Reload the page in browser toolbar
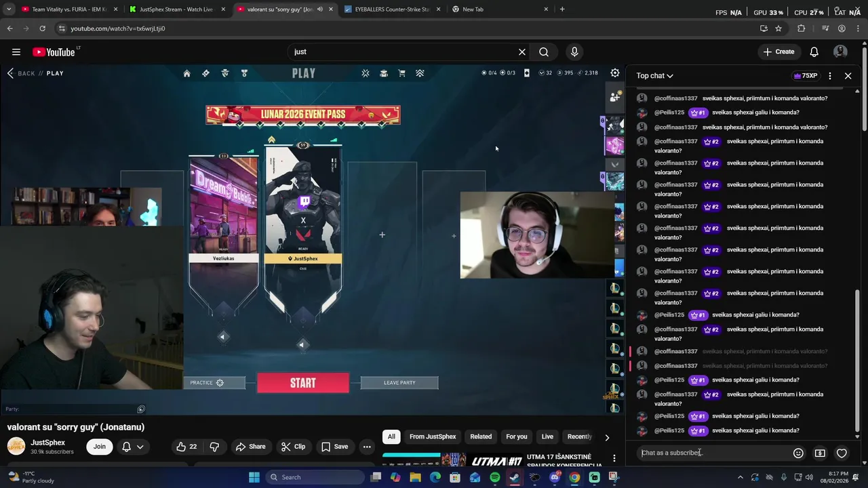Image resolution: width=868 pixels, height=488 pixels. pos(42,28)
